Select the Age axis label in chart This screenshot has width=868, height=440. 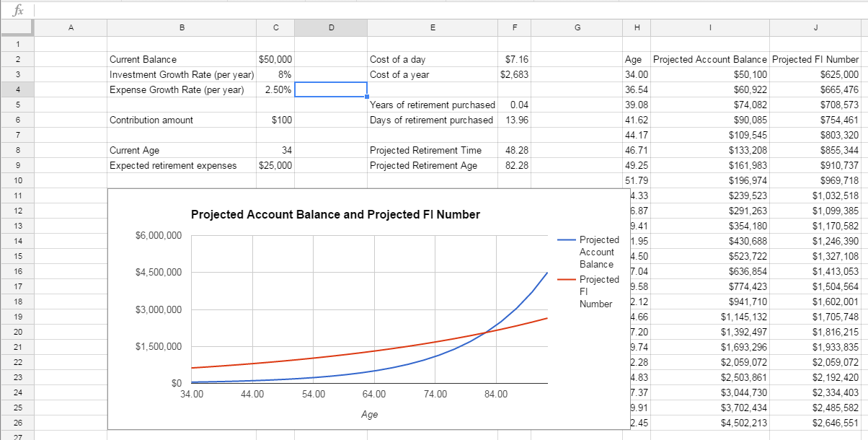point(369,415)
